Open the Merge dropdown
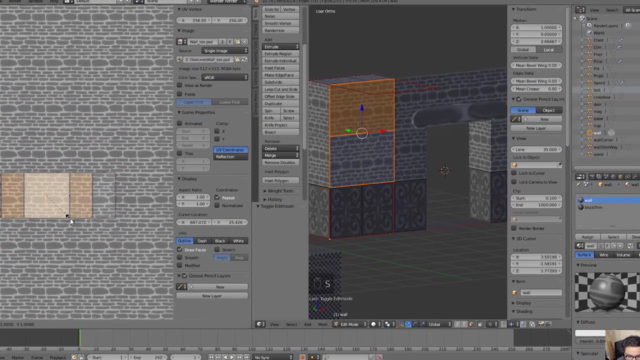This screenshot has height=360, width=640. (x=281, y=156)
